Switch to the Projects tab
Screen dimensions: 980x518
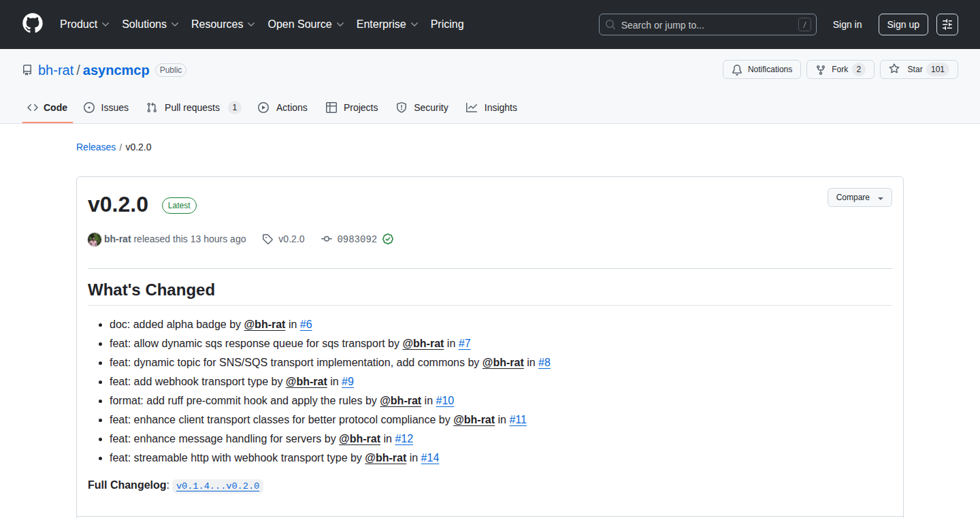[352, 108]
